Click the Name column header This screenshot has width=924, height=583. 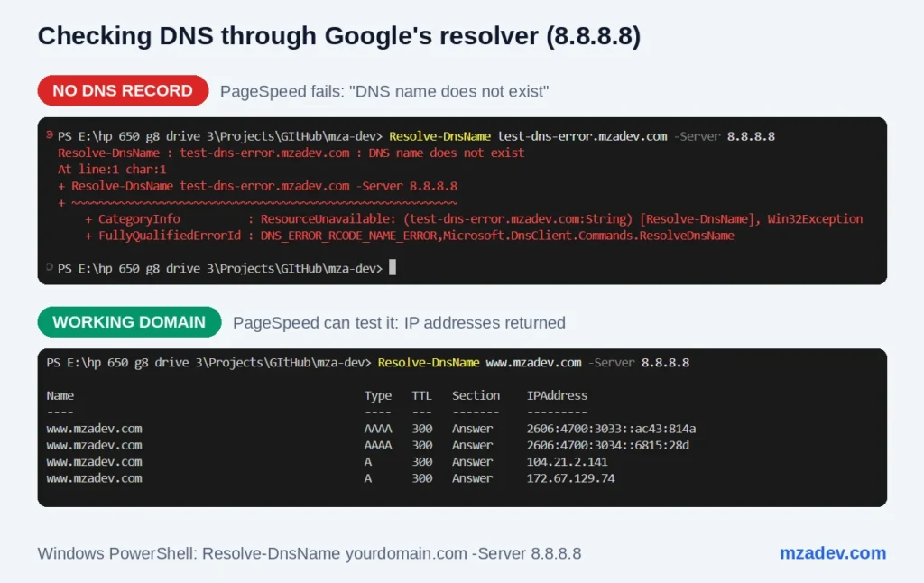[x=60, y=395]
